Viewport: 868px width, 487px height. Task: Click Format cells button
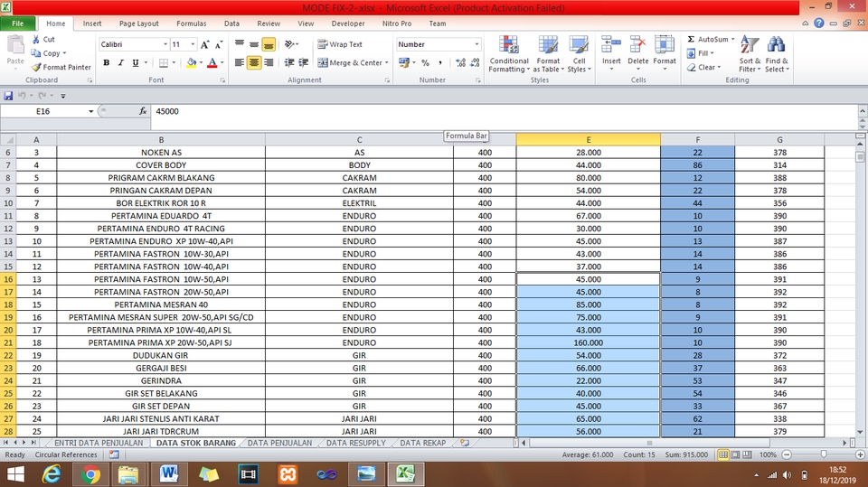[x=665, y=52]
